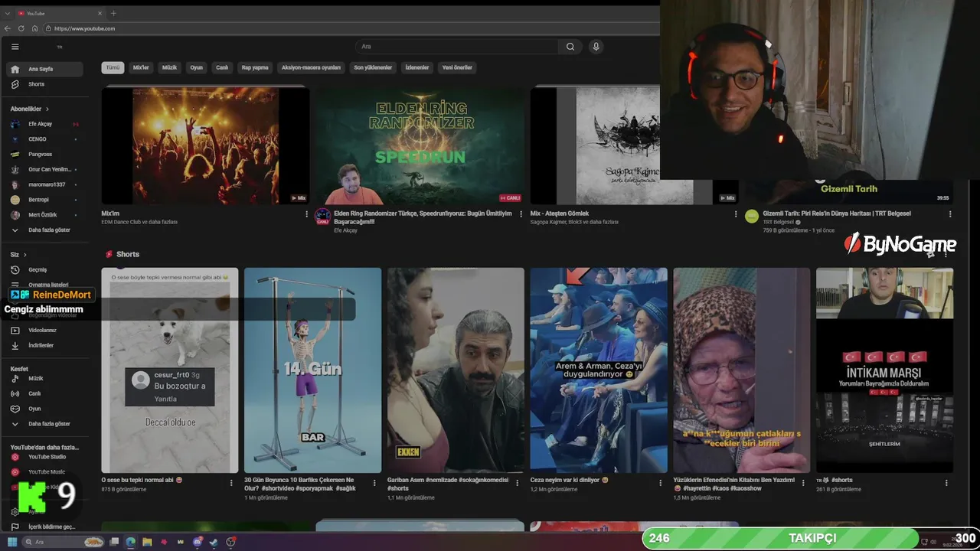Select the Tümü filter chip
The height and width of the screenshot is (551, 980).
point(113,67)
